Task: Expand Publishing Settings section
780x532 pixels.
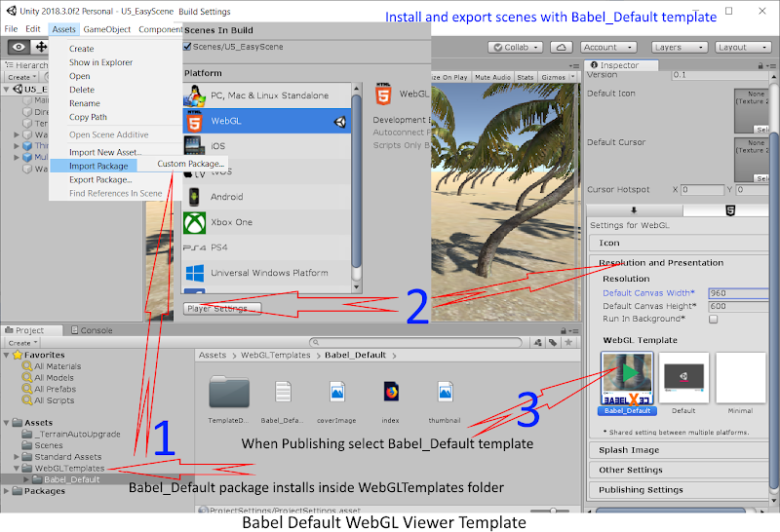Action: point(679,490)
